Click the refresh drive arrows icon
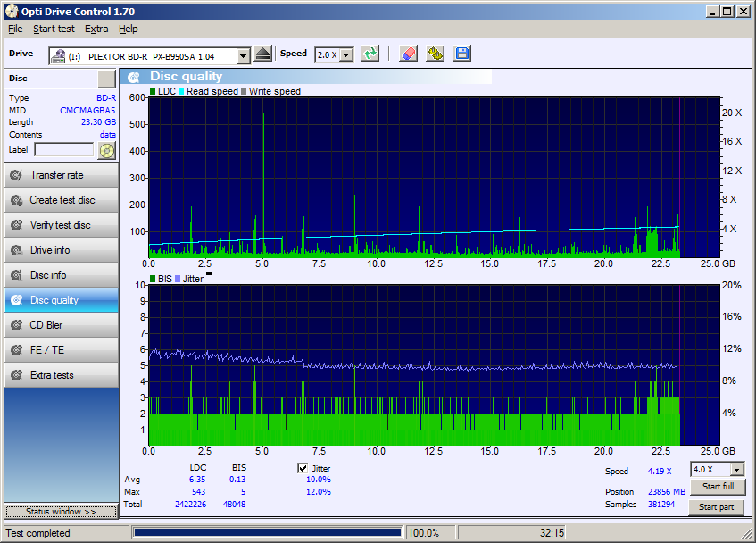 [370, 54]
